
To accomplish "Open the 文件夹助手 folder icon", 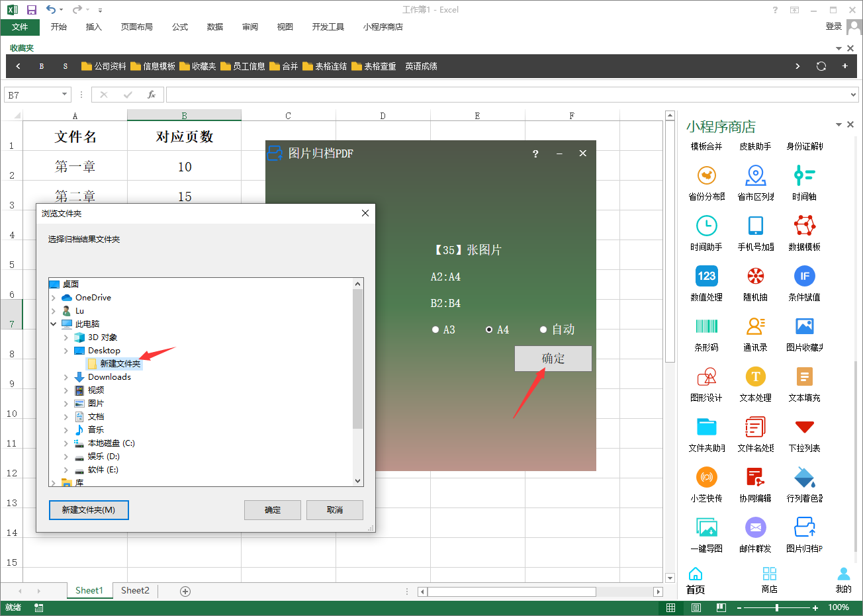I will coord(707,427).
